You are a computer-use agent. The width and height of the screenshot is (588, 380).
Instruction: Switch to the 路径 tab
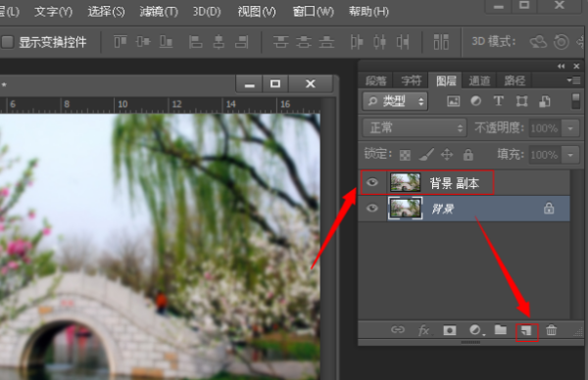[514, 80]
